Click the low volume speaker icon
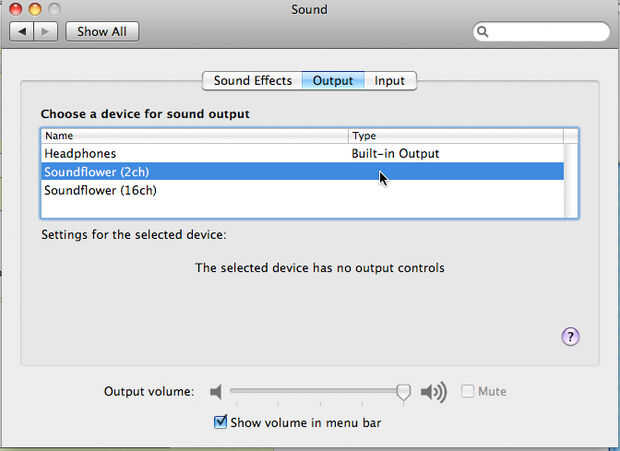The width and height of the screenshot is (620, 451). (x=215, y=392)
